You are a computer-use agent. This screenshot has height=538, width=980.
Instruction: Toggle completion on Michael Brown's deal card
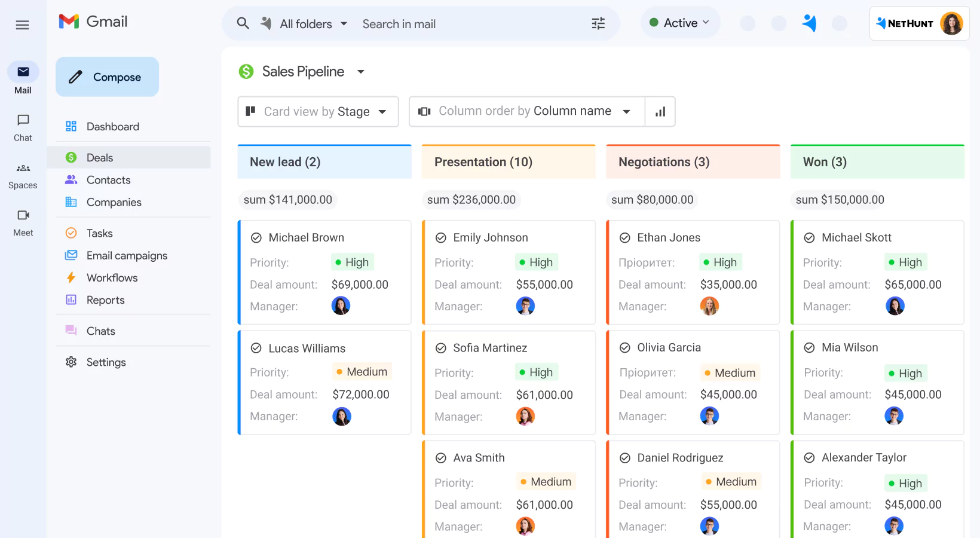click(256, 237)
